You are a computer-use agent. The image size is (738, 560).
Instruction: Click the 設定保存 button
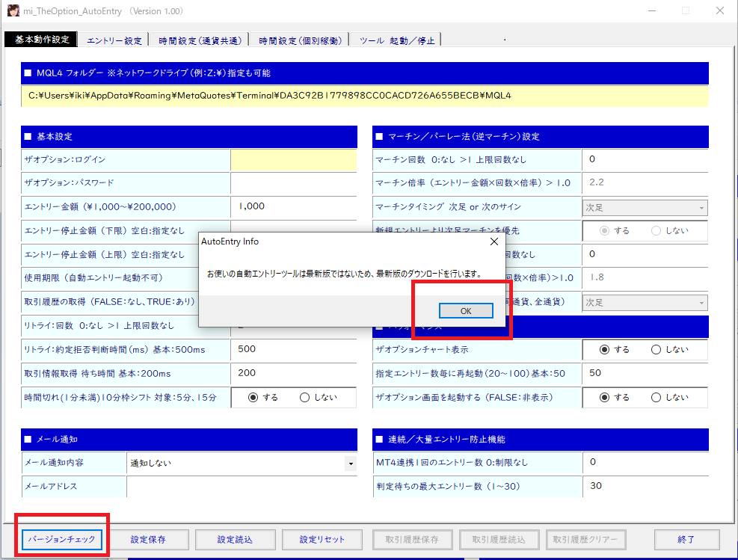click(148, 539)
